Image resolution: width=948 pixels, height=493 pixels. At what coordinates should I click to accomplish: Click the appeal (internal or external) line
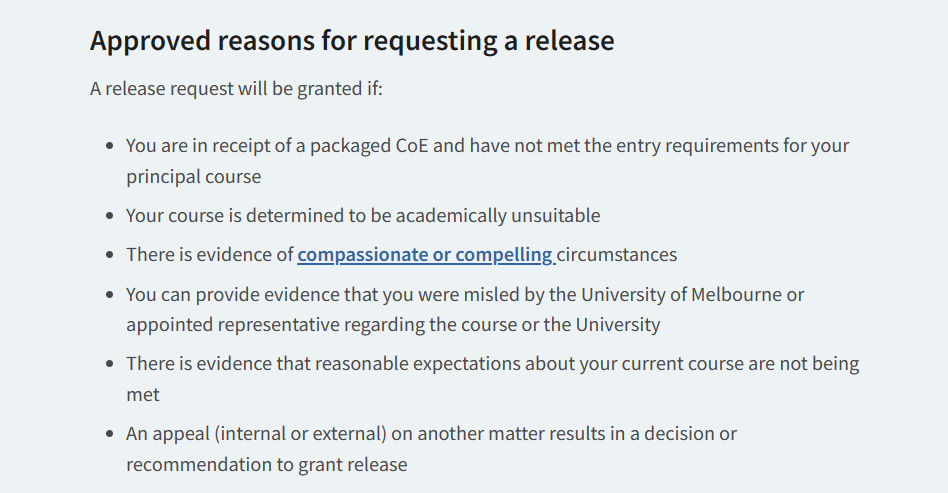pos(431,434)
